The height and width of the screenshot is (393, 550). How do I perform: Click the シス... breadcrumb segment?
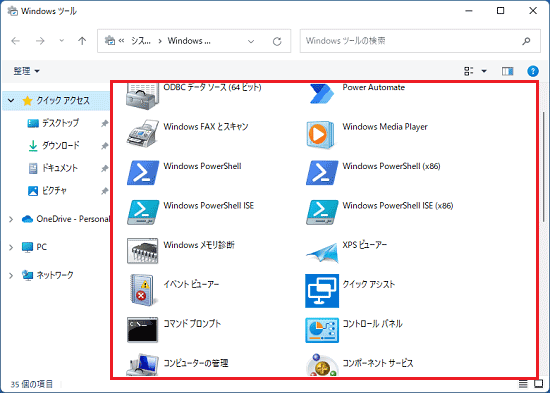click(x=141, y=41)
